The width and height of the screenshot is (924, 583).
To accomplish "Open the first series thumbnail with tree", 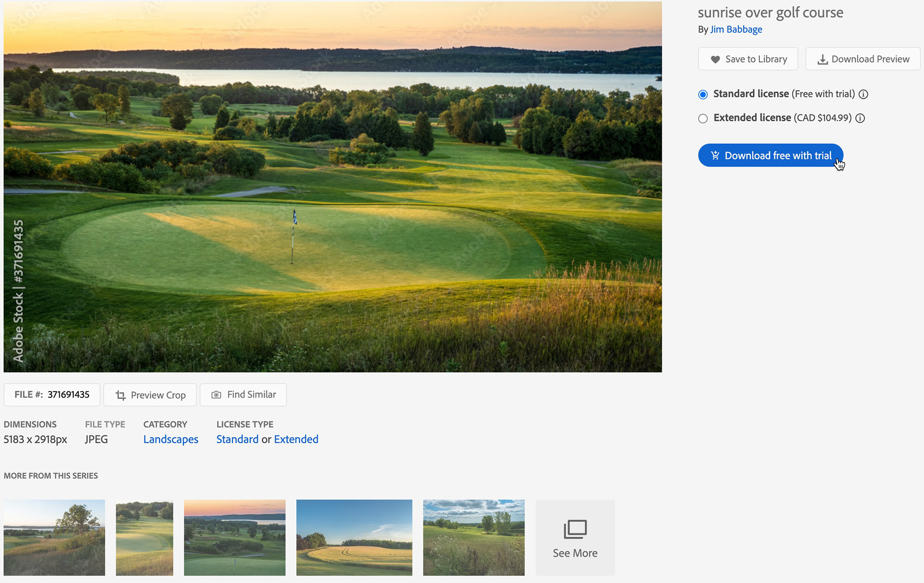I will pos(54,537).
